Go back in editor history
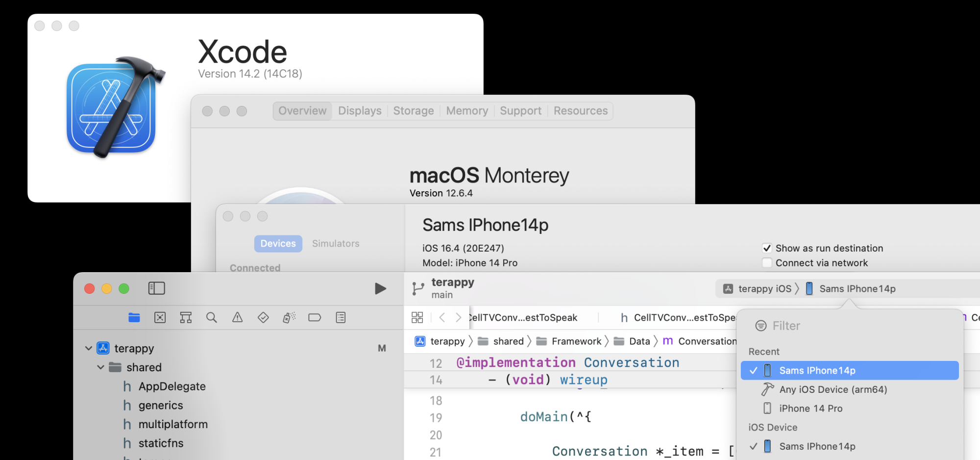 (442, 317)
